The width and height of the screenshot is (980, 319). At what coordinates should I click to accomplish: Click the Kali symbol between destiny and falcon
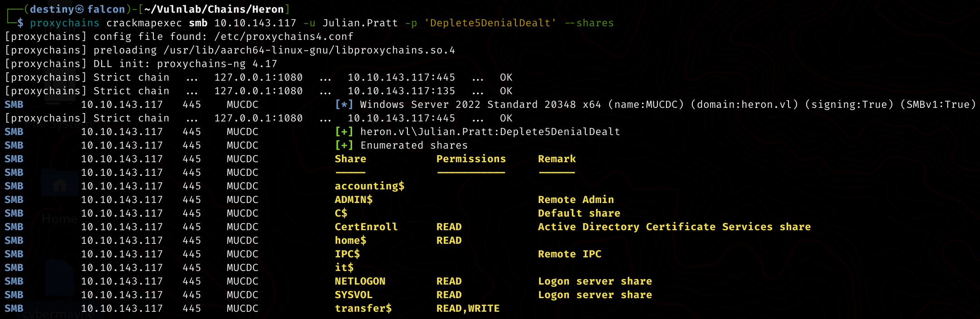(79, 10)
